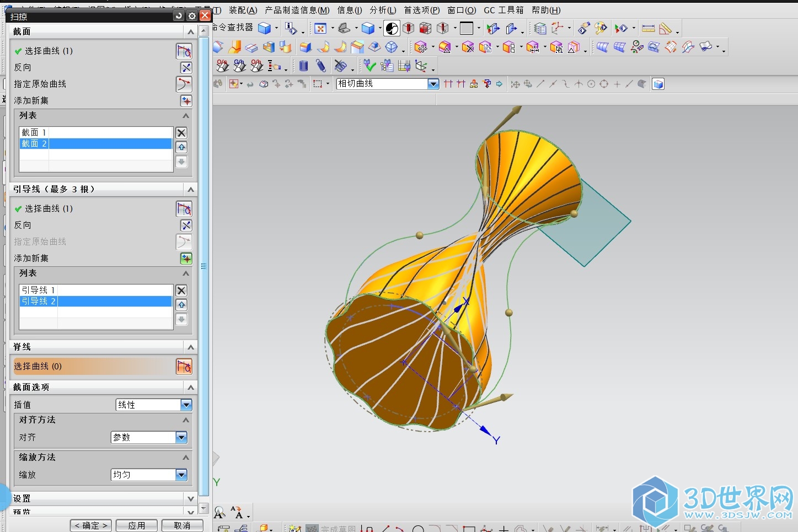Select 引导线 1 in guide list

96,290
